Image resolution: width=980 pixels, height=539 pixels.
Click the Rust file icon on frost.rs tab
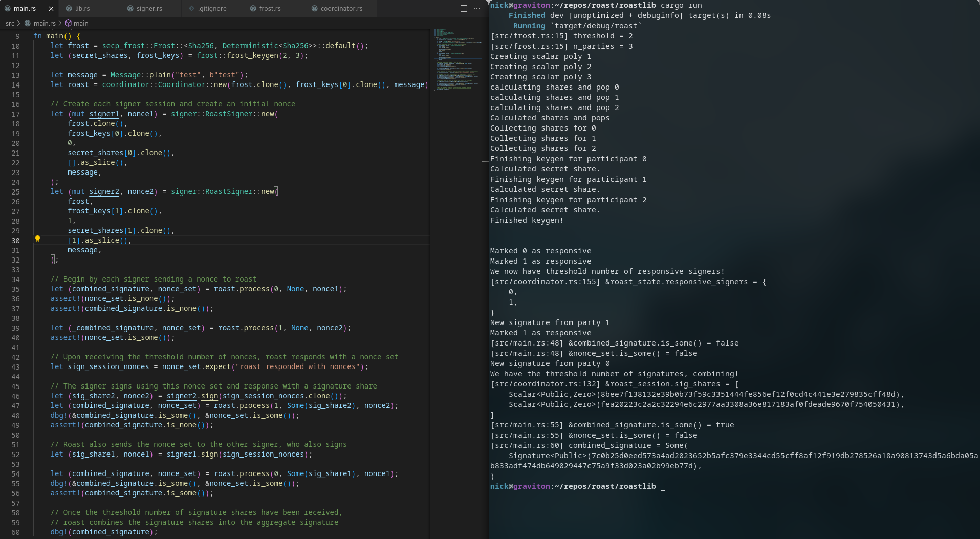253,9
